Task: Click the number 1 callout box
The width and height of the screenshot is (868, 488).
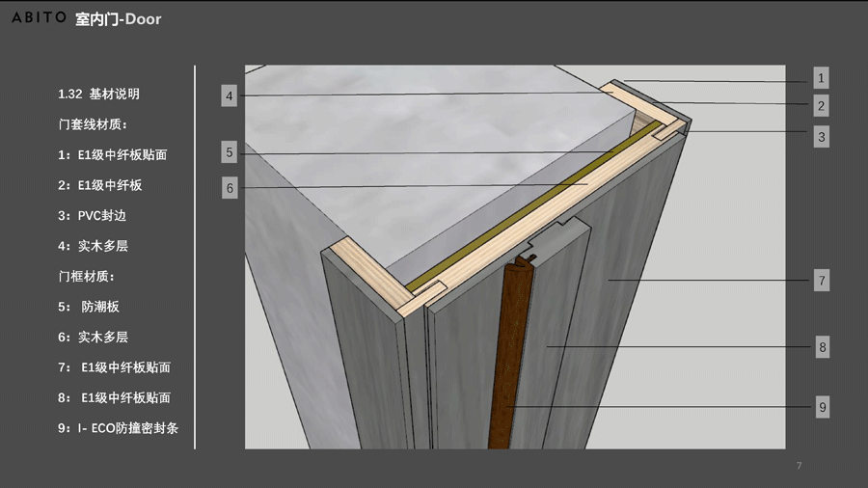Action: 821,78
